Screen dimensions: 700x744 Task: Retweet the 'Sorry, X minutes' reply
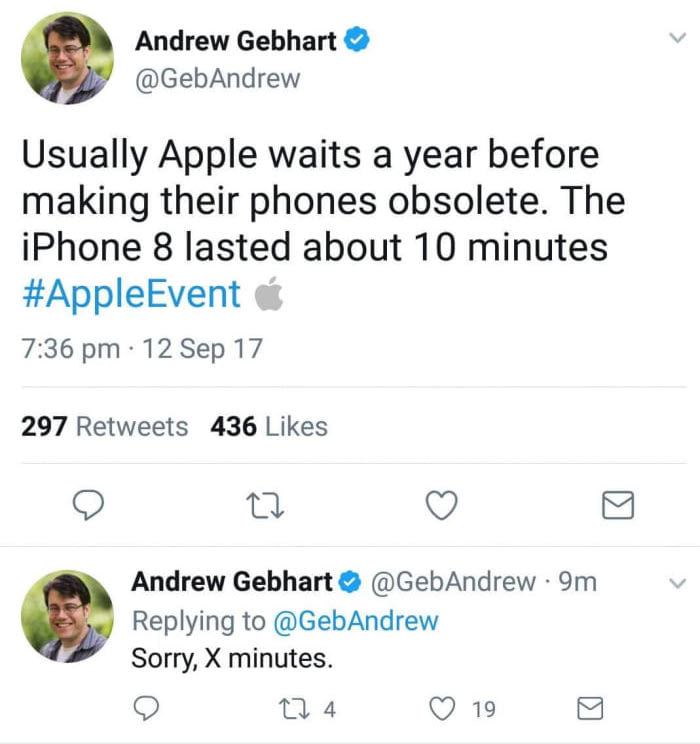pos(294,709)
